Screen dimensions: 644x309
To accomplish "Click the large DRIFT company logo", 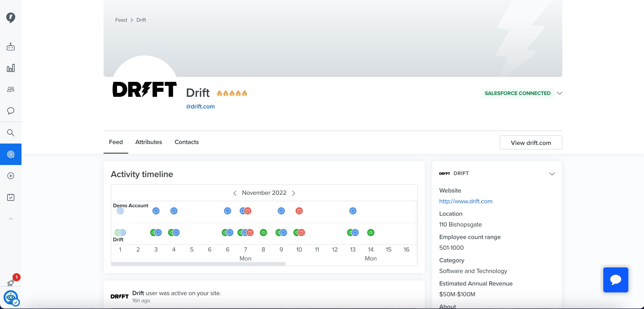I will pyautogui.click(x=145, y=89).
